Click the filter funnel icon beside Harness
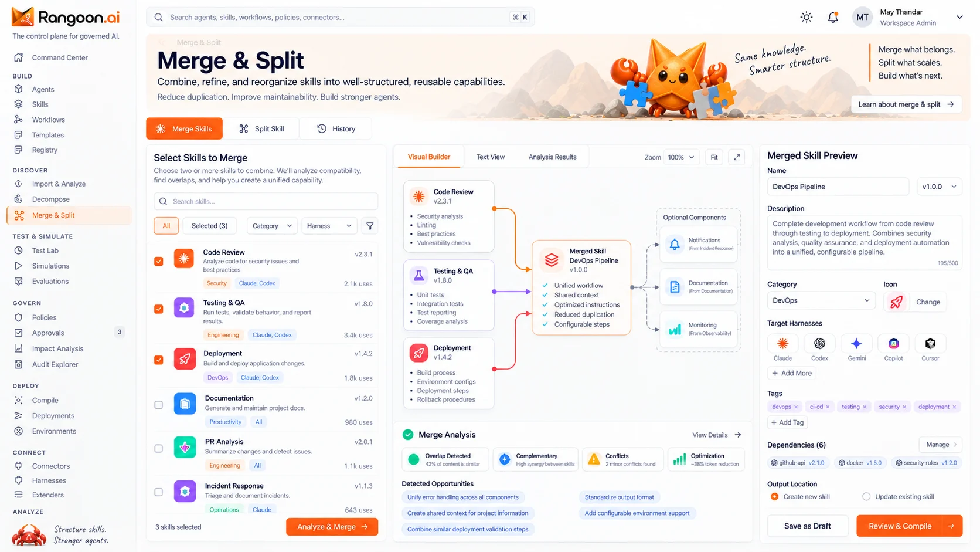The height and width of the screenshot is (552, 980). point(370,226)
